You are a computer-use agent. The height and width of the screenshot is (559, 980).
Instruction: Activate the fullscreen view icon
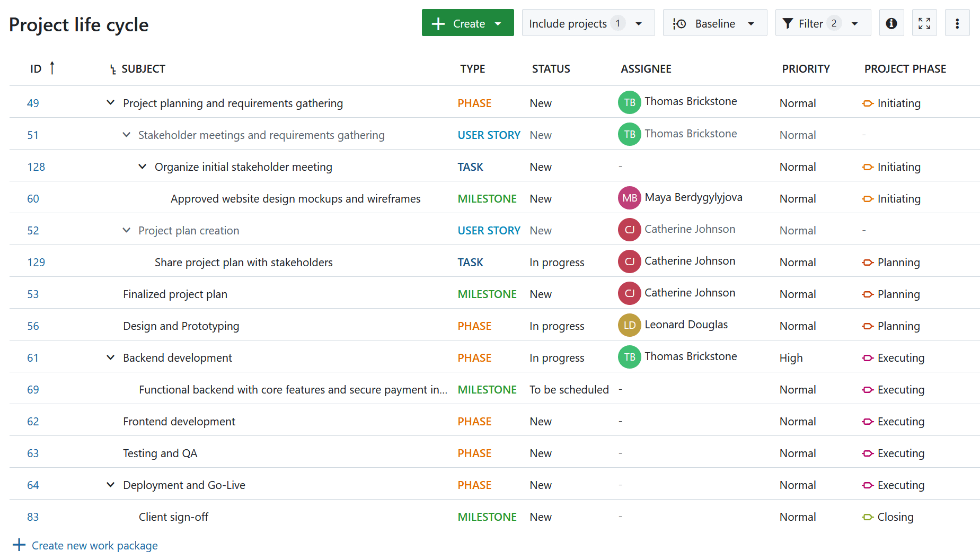point(924,23)
